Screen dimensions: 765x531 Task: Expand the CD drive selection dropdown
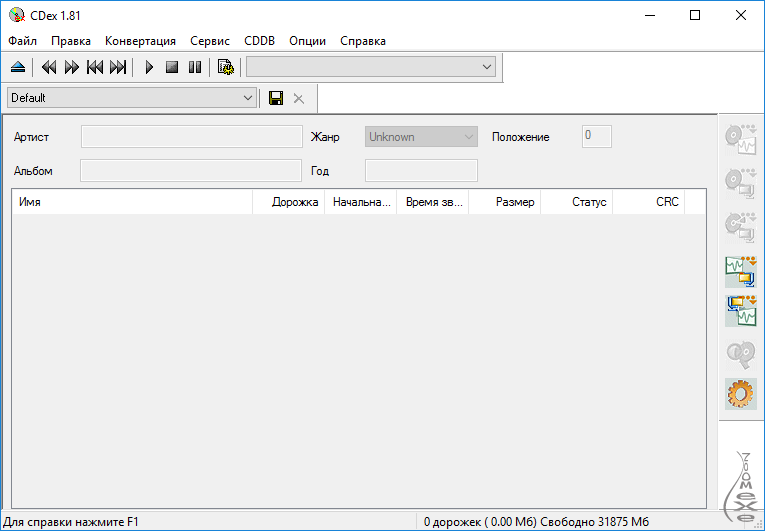(487, 67)
